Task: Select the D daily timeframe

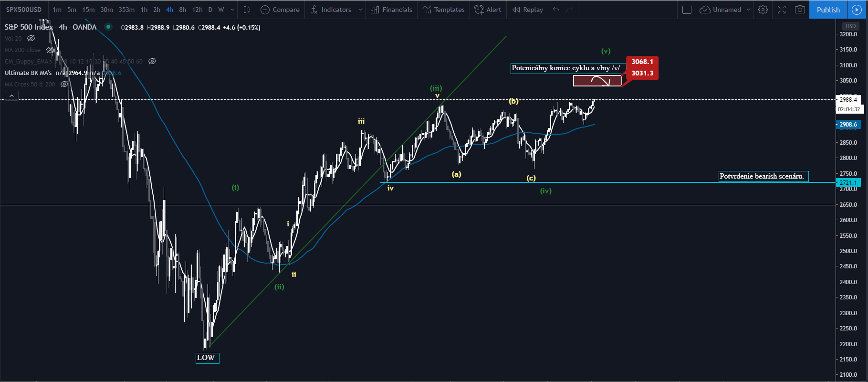Action: [x=210, y=10]
